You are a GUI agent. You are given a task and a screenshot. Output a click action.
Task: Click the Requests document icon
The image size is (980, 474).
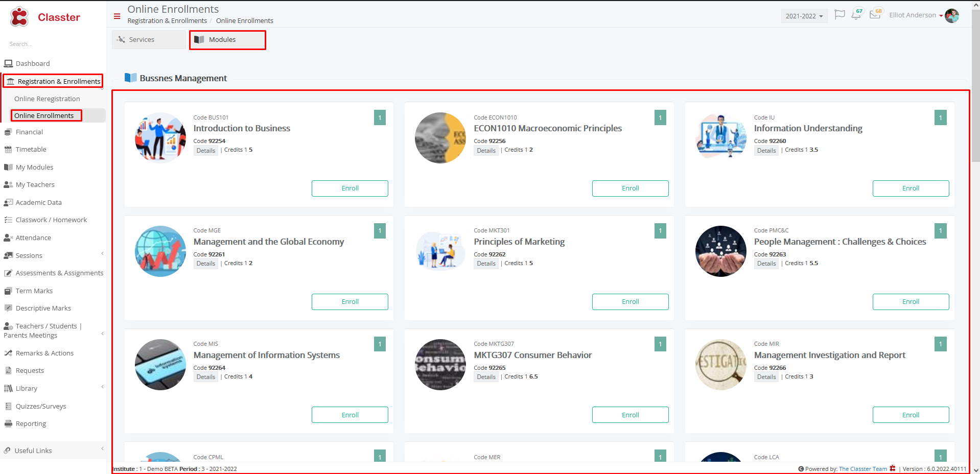point(8,371)
